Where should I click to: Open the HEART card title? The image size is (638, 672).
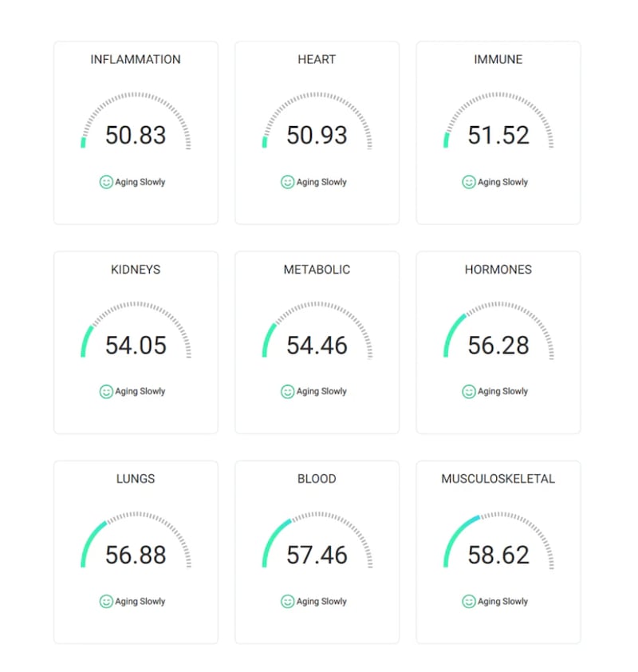[317, 60]
